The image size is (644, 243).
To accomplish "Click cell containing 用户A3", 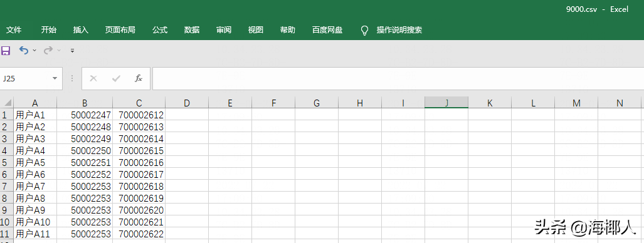I will coord(35,139).
